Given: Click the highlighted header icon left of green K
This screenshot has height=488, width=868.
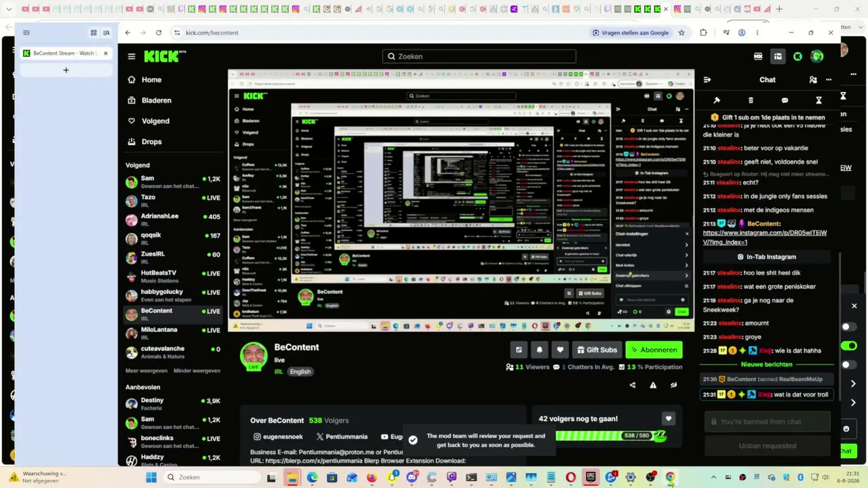Looking at the screenshot, I should pyautogui.click(x=778, y=57).
